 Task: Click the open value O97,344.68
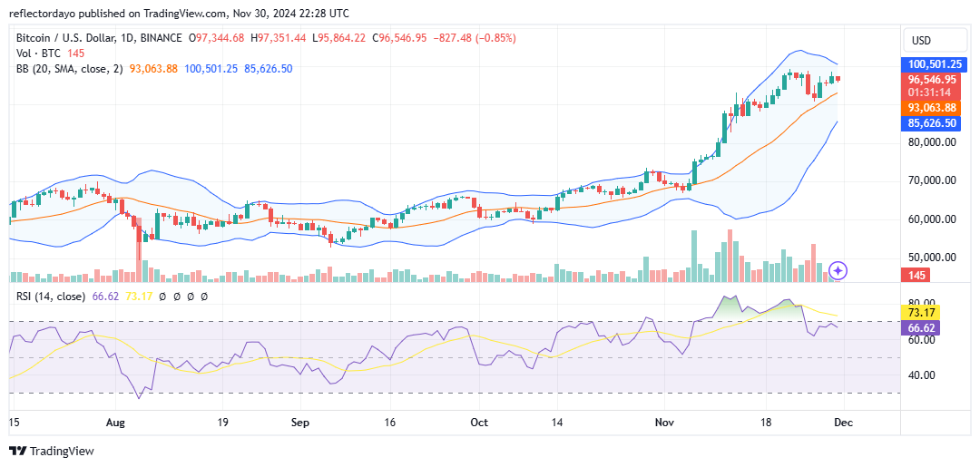point(216,38)
